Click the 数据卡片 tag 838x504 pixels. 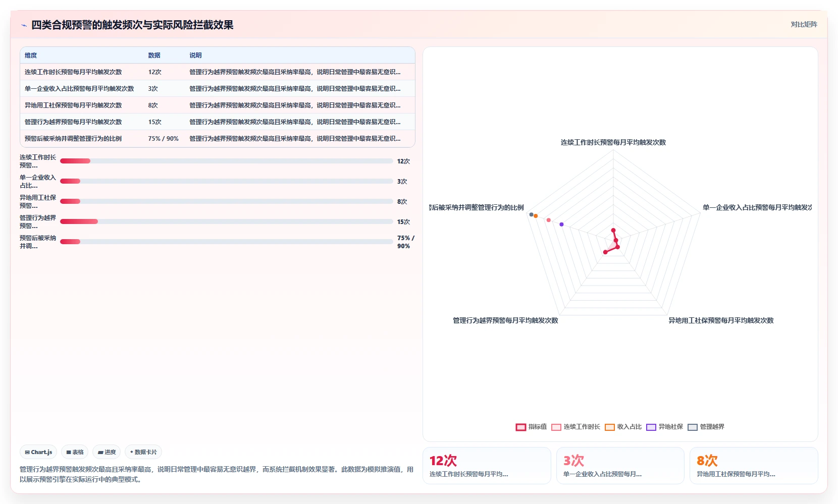tap(143, 452)
